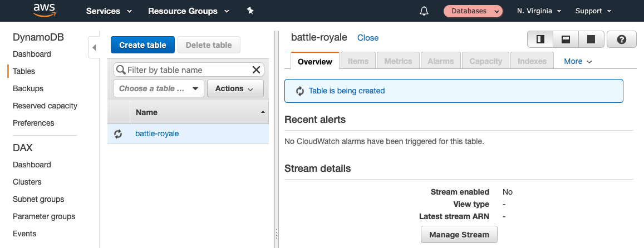Click the Create table button
This screenshot has width=644, height=248.
tap(142, 44)
